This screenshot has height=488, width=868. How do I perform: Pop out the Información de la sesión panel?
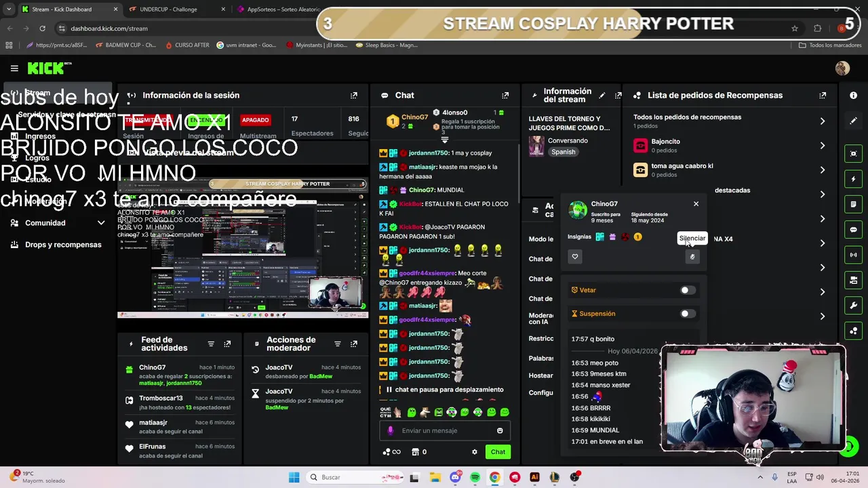coord(353,96)
